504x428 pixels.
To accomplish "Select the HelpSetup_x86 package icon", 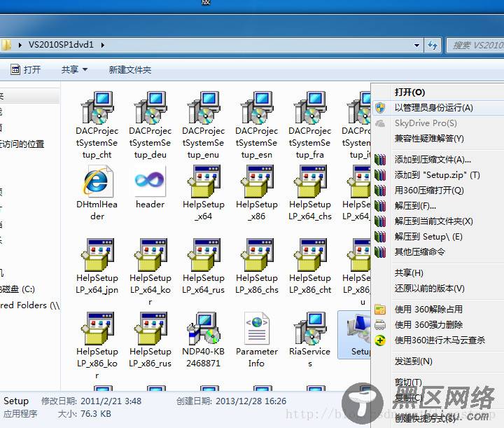I will coord(256,181).
